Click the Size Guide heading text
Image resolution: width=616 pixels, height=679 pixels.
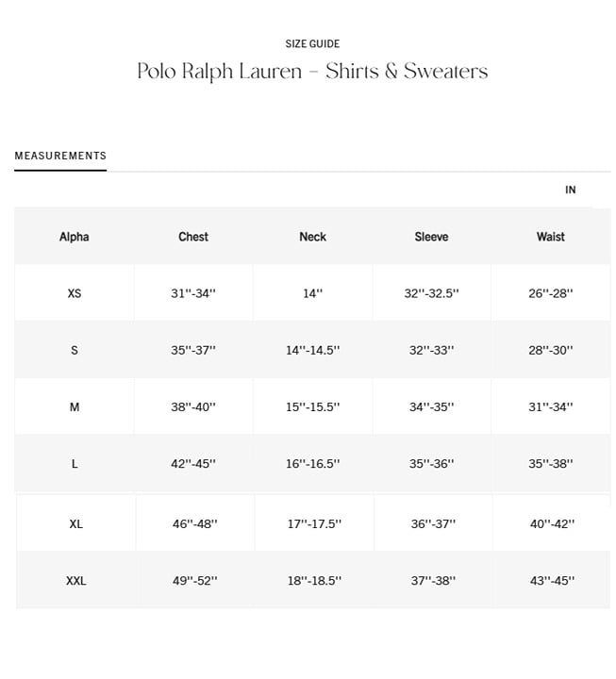[x=312, y=43]
